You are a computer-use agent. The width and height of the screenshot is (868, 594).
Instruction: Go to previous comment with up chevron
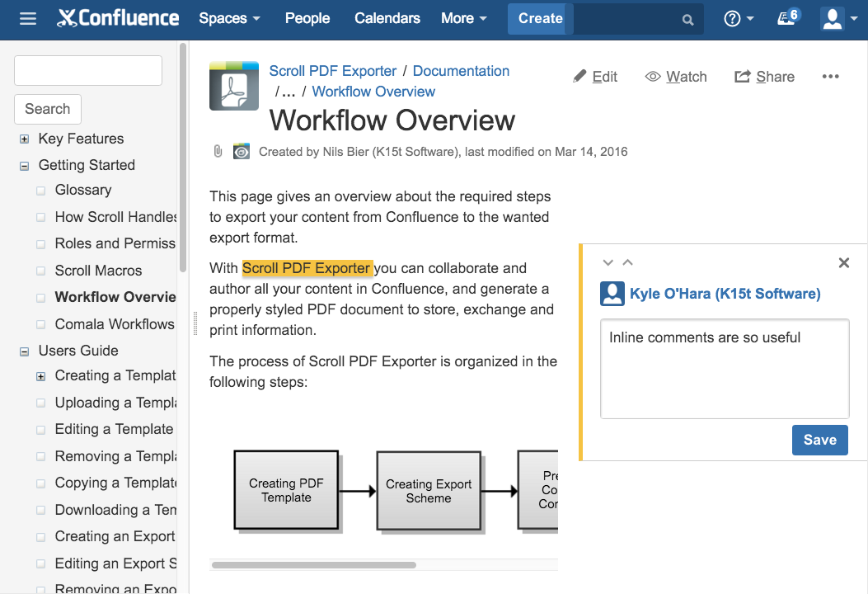627,263
